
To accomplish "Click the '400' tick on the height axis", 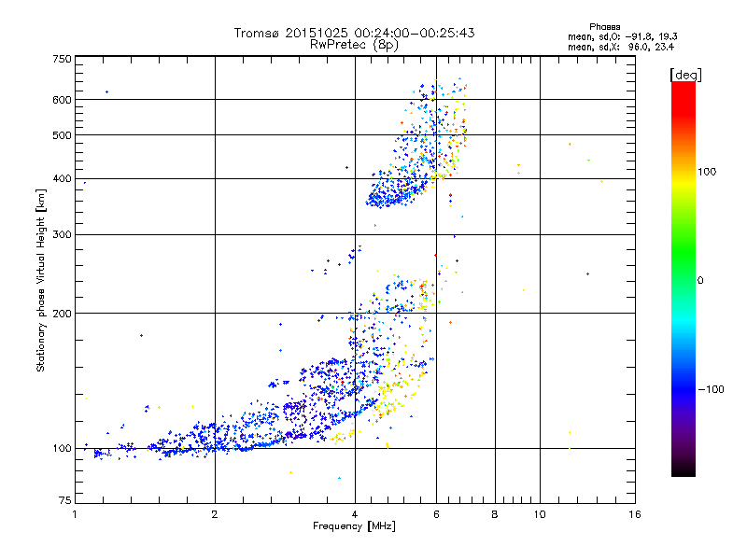I will pos(62,178).
